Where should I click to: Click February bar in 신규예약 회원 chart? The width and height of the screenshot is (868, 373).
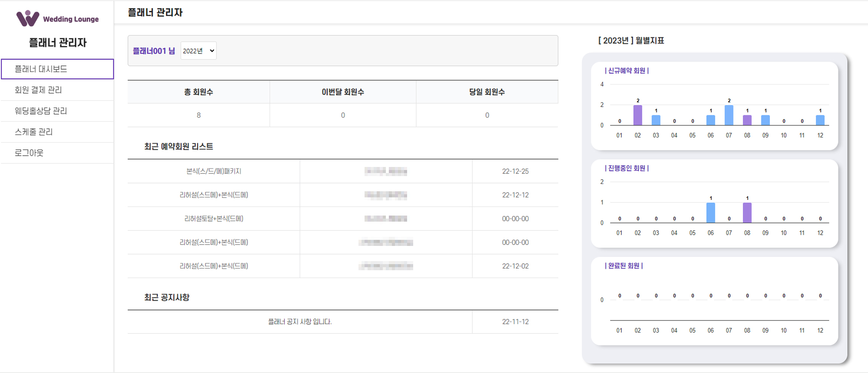pyautogui.click(x=638, y=115)
